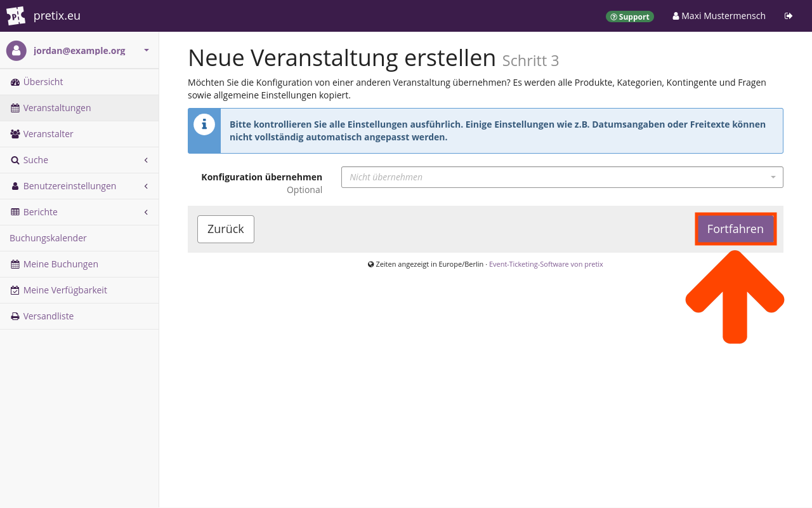Open Übersicht in the sidebar
The width and height of the screenshot is (812, 508).
tap(79, 82)
